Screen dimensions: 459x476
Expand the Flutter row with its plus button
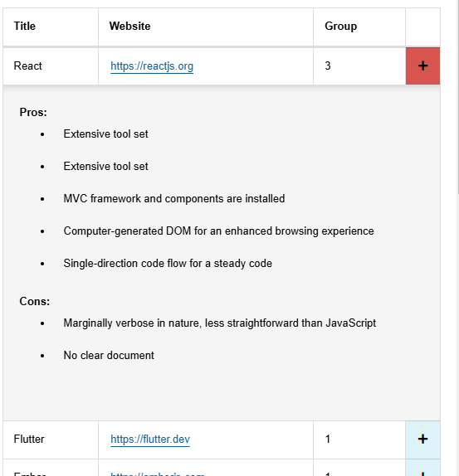coord(422,439)
